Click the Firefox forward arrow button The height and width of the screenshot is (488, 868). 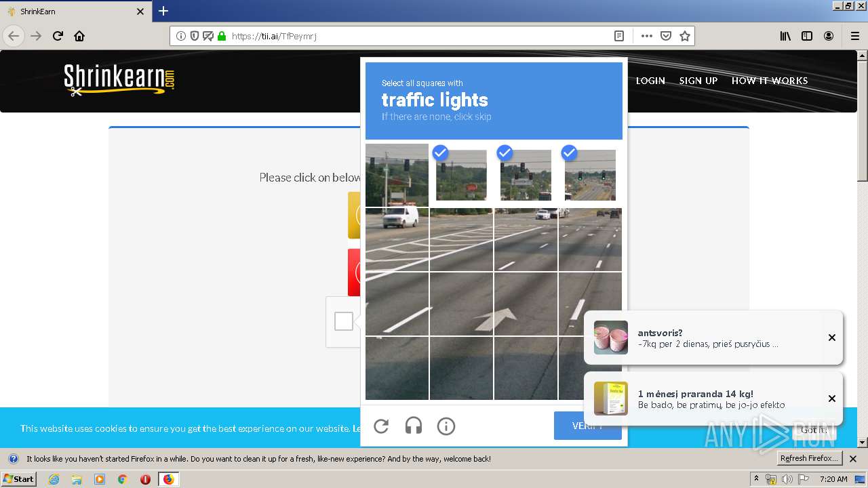(x=36, y=36)
